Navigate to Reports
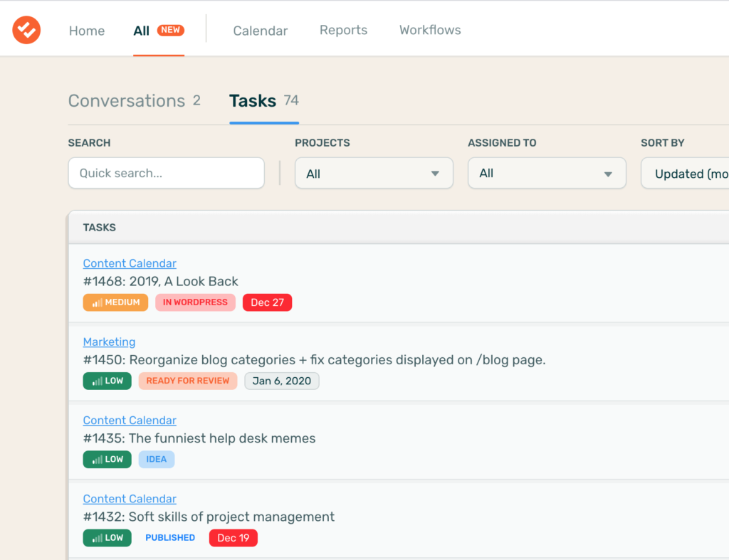 click(343, 31)
